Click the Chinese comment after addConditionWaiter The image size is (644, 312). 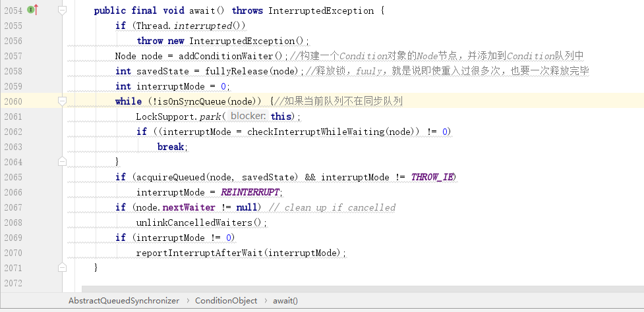pos(436,56)
